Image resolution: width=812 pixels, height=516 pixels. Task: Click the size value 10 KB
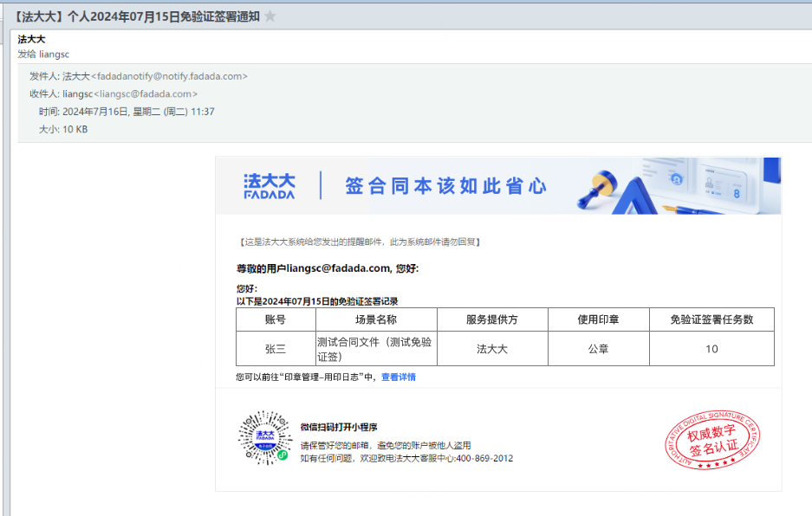coord(75,129)
